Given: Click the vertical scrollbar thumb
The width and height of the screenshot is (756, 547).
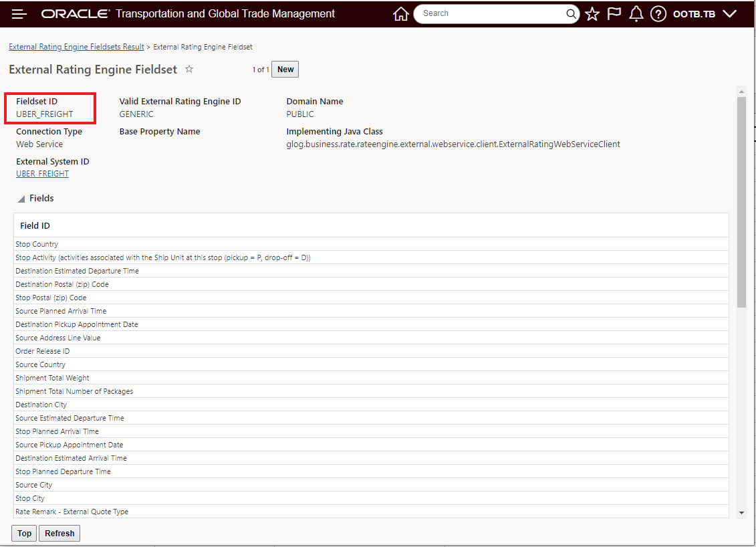Looking at the screenshot, I should tap(741, 202).
